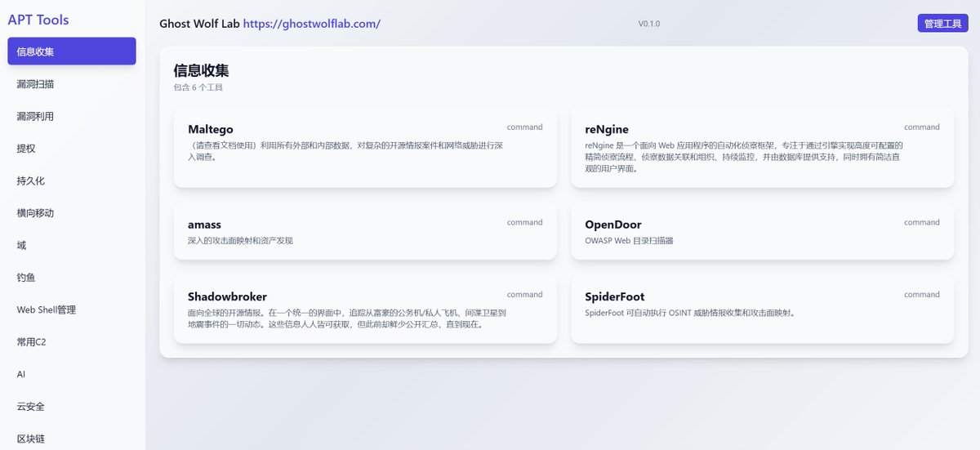Click the Maltego description text
980x450 pixels.
point(345,151)
